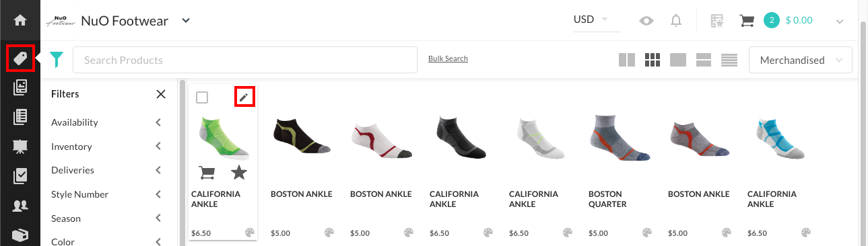Select the products tag icon in sidebar
The width and height of the screenshot is (868, 246).
(x=20, y=58)
